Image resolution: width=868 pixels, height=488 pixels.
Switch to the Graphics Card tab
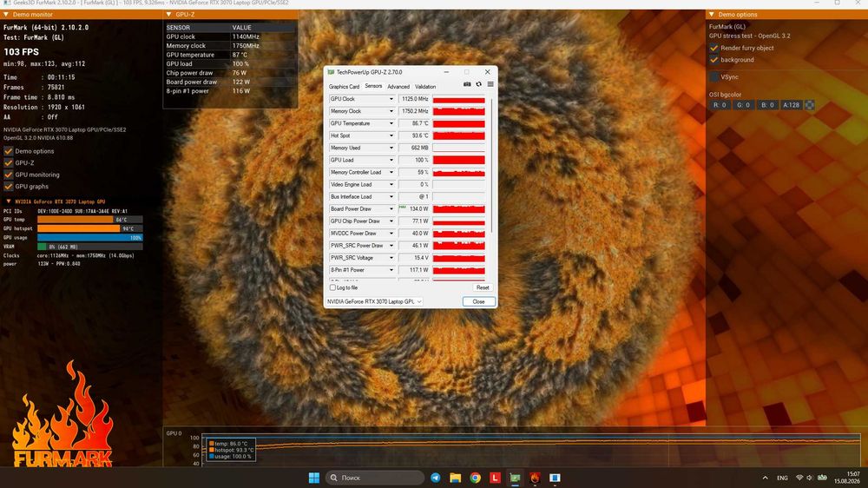344,87
